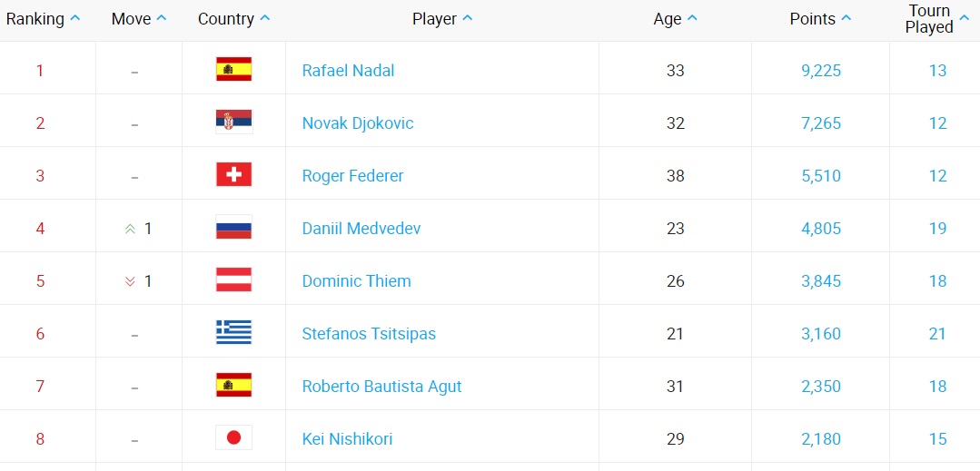Image resolution: width=980 pixels, height=471 pixels.
Task: Click the Switzerland flag icon
Action: (x=233, y=175)
